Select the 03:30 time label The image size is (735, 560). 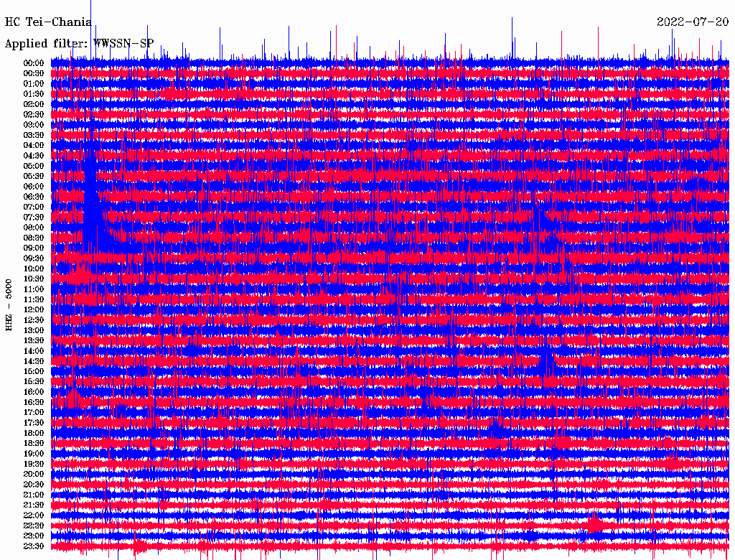(33, 135)
